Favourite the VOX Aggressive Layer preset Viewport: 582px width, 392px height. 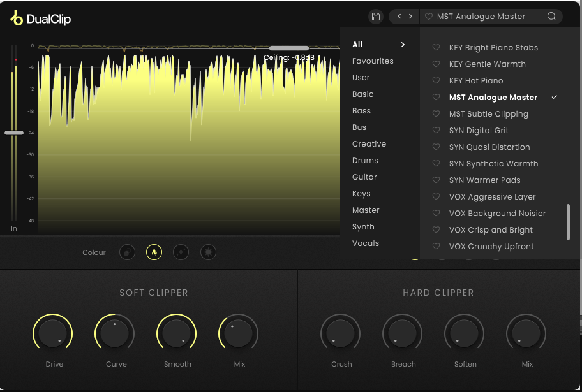(x=436, y=196)
